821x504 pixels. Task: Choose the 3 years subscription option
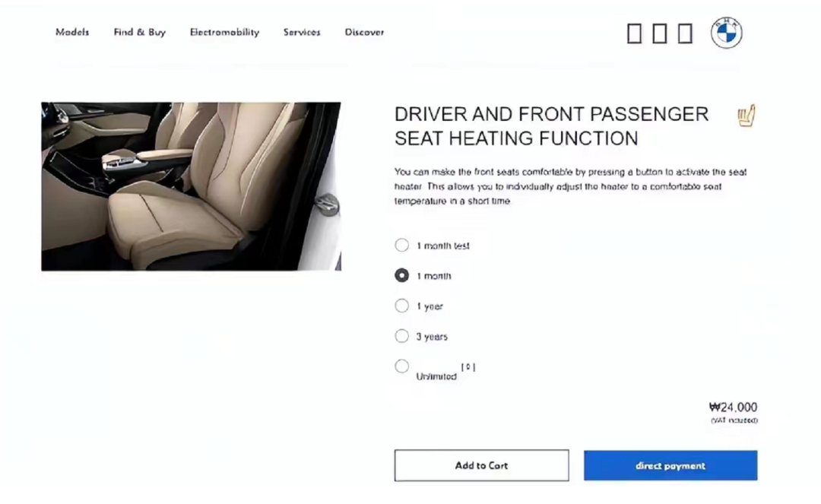[401, 336]
